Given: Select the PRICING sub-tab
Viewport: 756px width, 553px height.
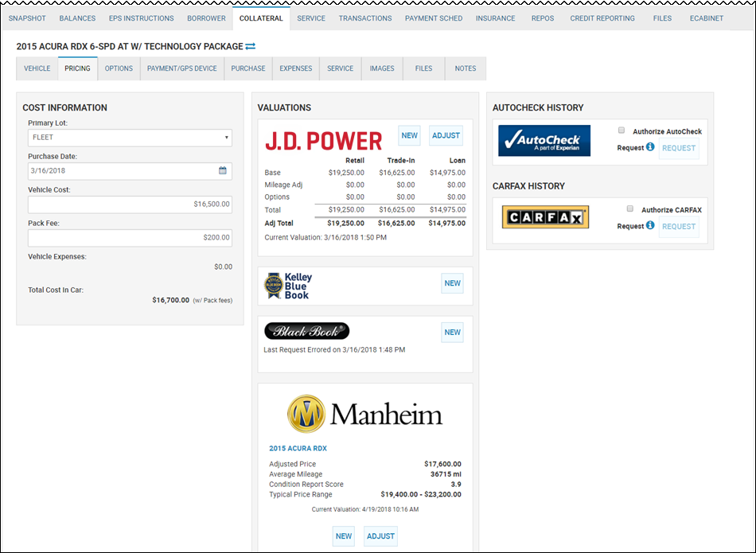Looking at the screenshot, I should (78, 68).
